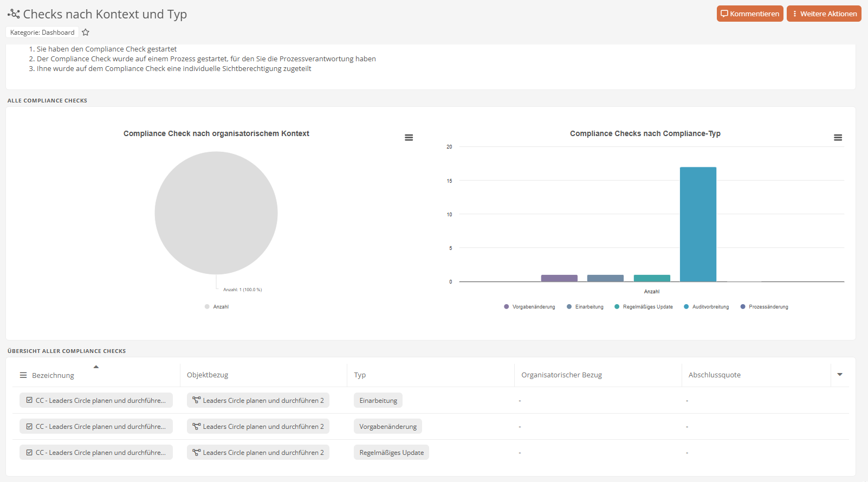Screen dimensions: 868x482
Task: Expand the table column options dropdown arrow
Action: click(840, 375)
